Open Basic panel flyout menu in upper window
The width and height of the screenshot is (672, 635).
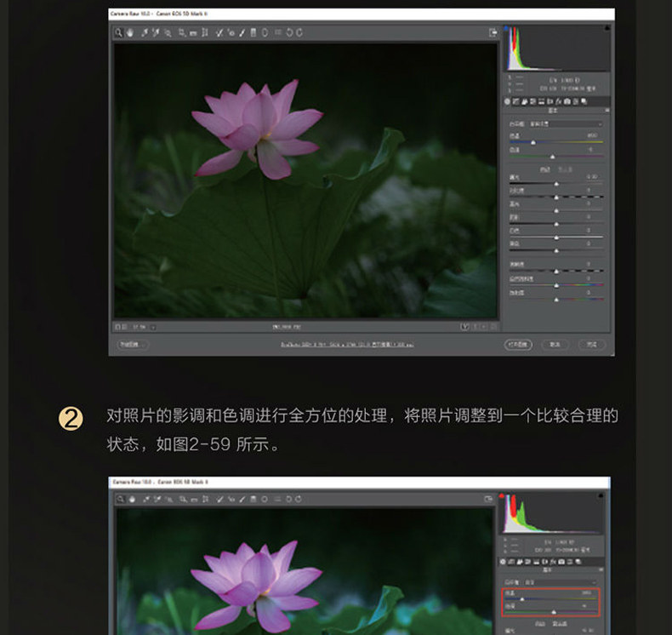[x=607, y=110]
